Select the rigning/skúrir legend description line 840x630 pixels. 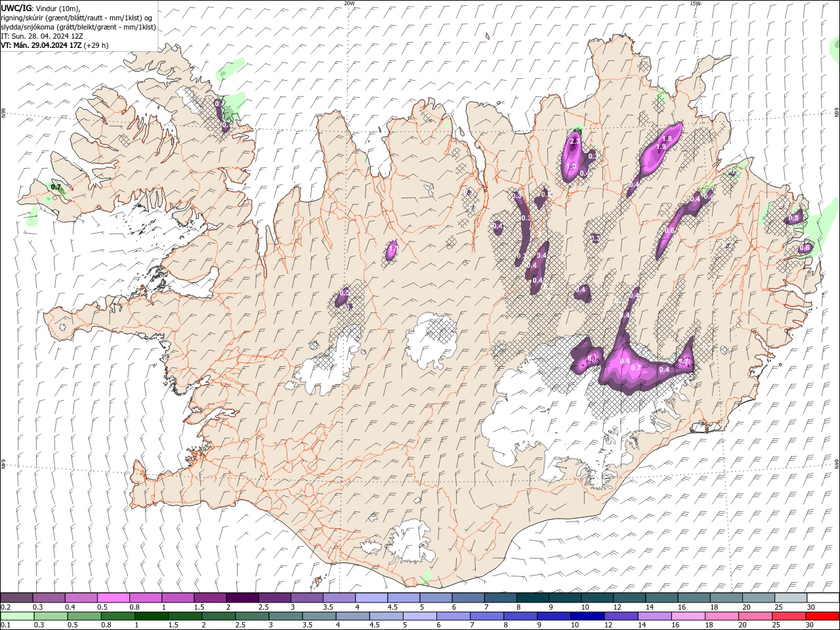click(77, 18)
